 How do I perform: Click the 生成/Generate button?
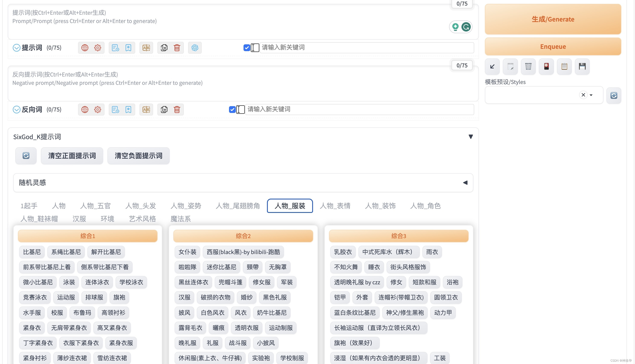(553, 19)
